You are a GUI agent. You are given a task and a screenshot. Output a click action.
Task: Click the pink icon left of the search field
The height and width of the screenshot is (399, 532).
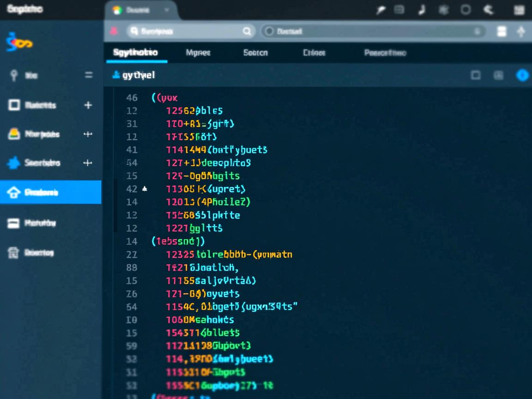[113, 31]
